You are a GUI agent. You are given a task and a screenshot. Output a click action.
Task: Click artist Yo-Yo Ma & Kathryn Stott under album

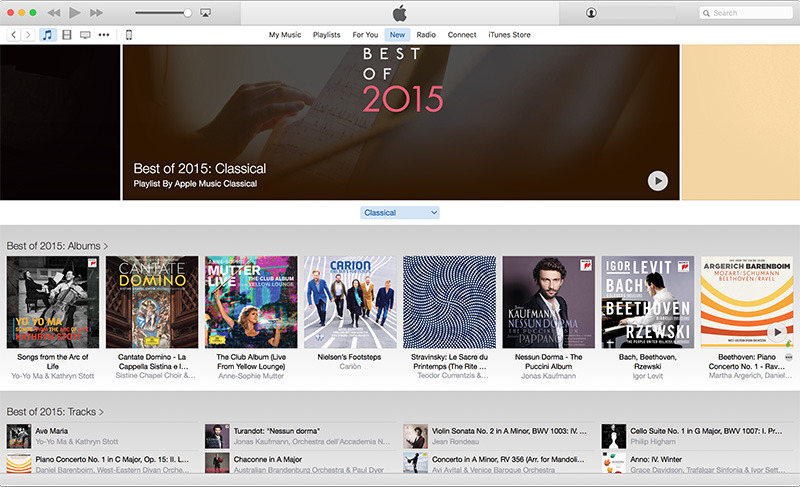[53, 376]
